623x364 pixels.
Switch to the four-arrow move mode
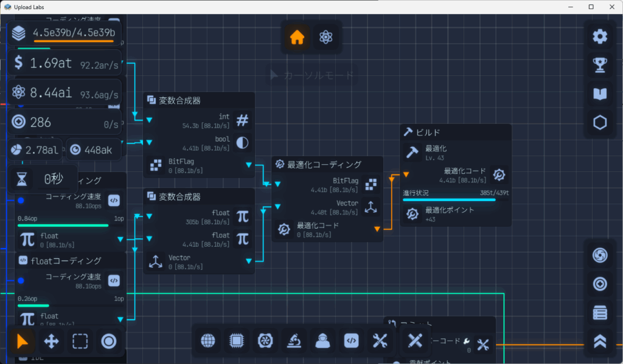[52, 342]
